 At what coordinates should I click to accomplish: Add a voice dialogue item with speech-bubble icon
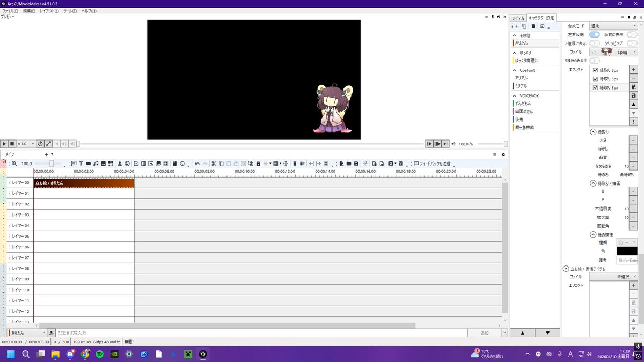click(x=74, y=164)
